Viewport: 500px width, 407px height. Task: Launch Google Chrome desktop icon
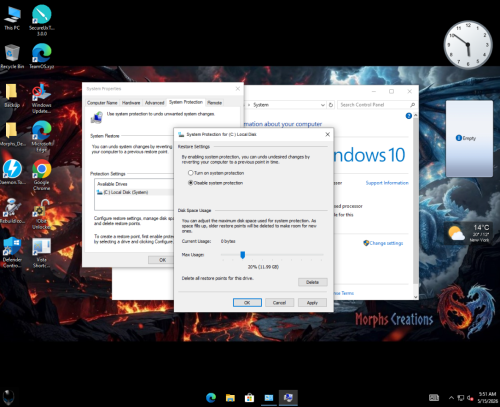[x=42, y=175]
